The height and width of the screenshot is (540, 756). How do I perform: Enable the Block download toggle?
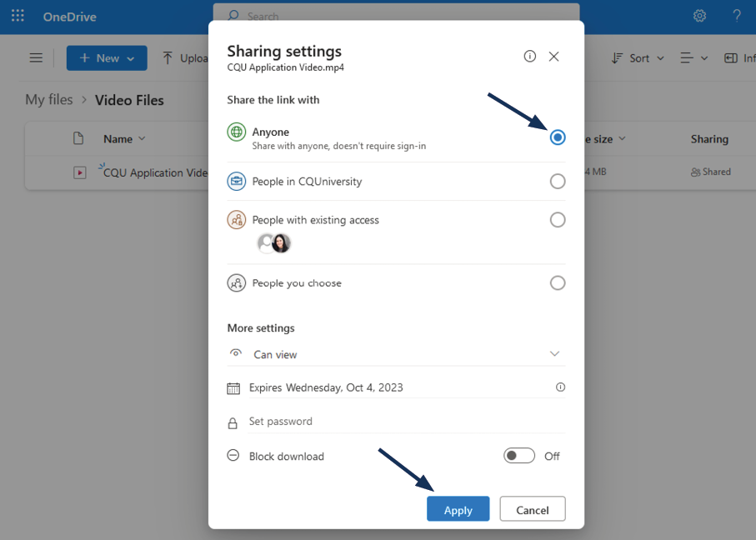518,456
